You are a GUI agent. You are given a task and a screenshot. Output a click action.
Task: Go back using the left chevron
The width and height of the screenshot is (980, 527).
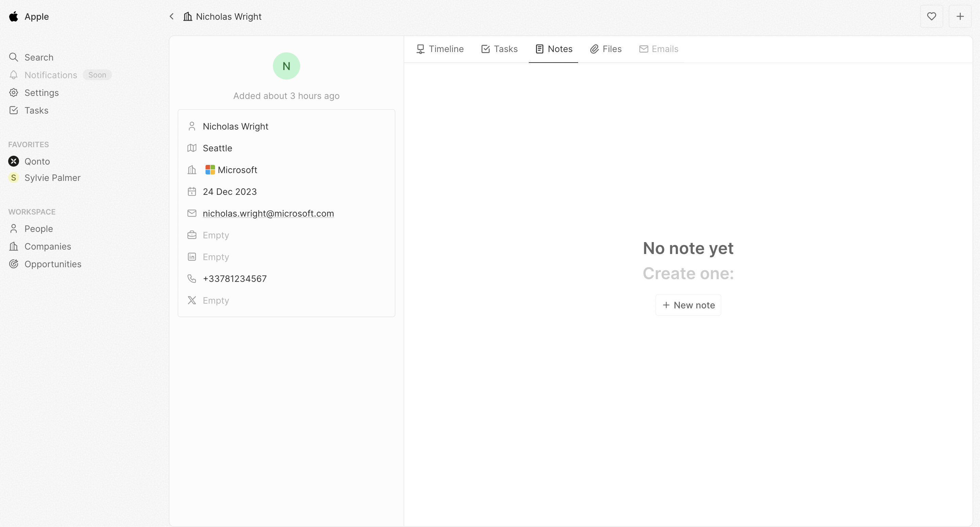pos(171,16)
